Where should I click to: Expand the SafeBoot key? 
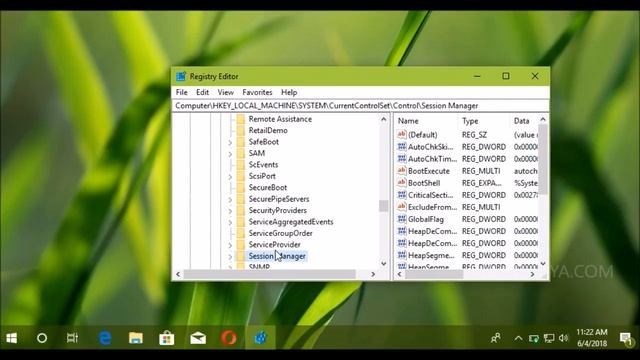230,142
